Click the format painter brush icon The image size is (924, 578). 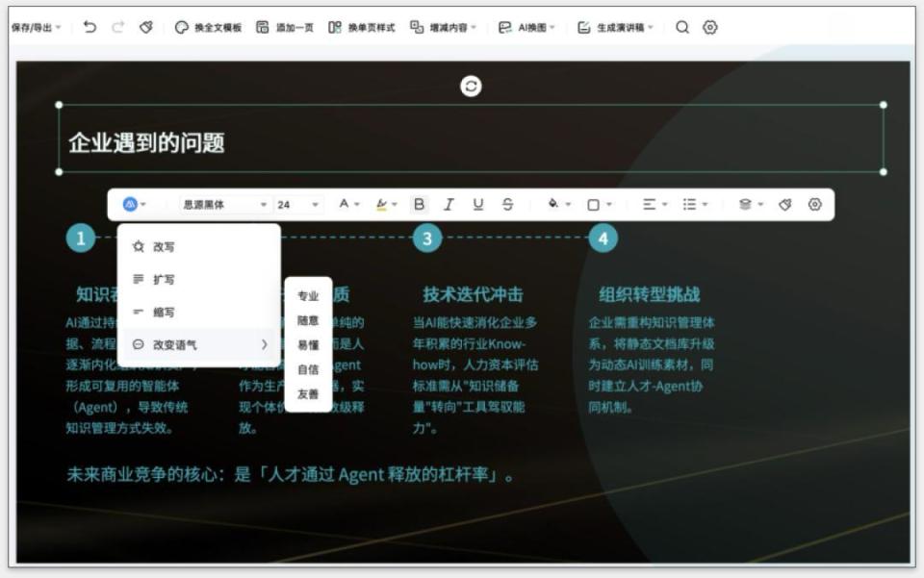[x=146, y=28]
